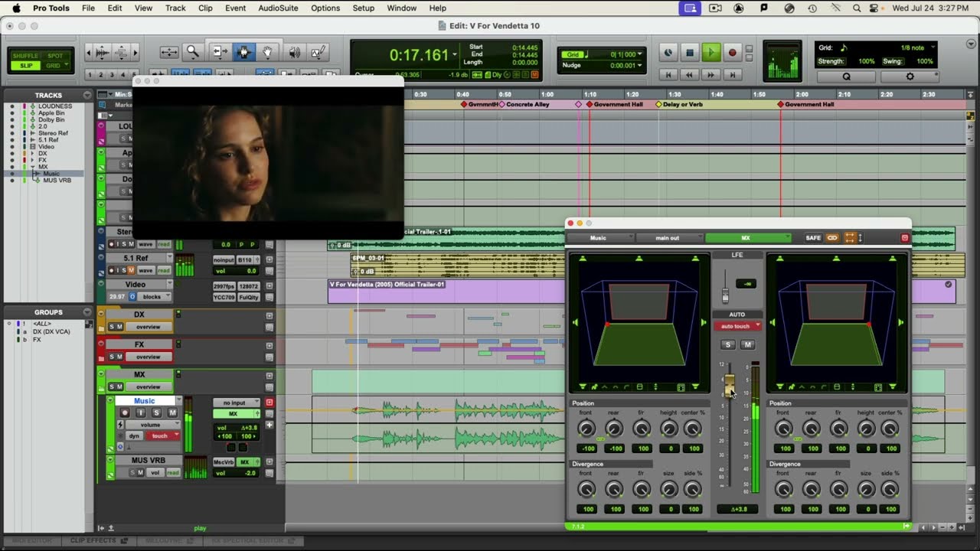Click the panner link icon beside SAFE
Viewport: 980px width, 551px height.
point(832,238)
